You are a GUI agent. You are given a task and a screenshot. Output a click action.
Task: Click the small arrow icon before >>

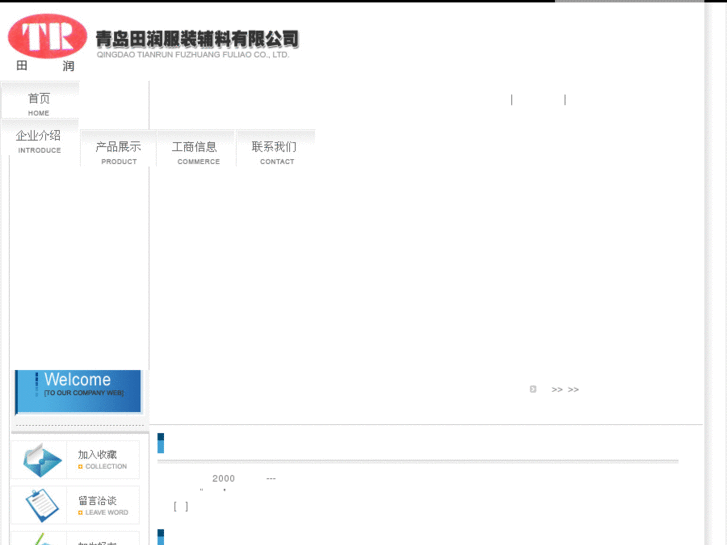(533, 389)
